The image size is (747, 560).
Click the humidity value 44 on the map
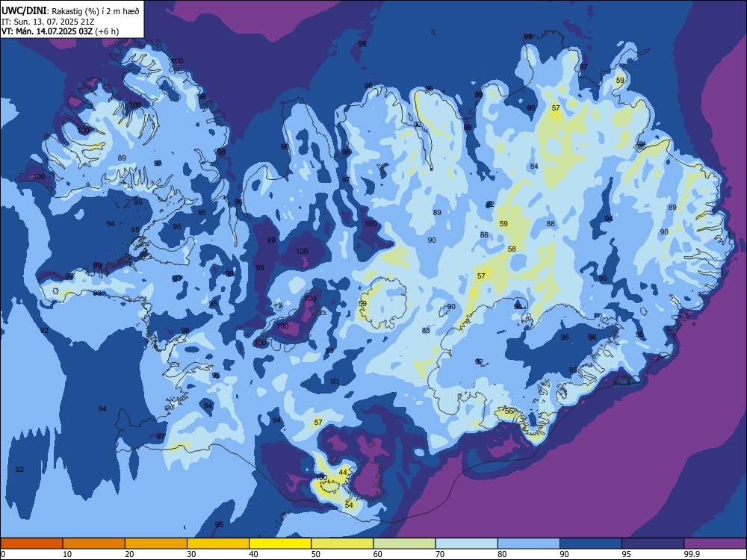(x=343, y=472)
